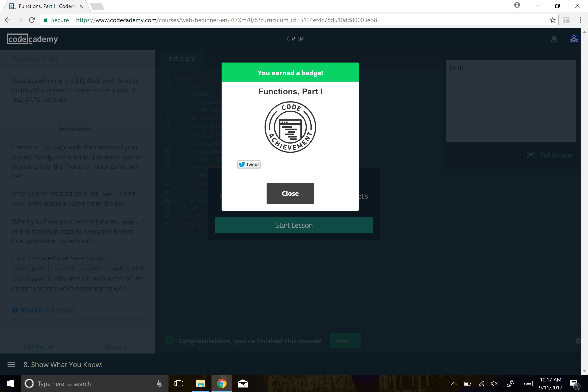Viewport: 588px width, 392px height.
Task: Open the Full Screen preview
Action: (549, 155)
